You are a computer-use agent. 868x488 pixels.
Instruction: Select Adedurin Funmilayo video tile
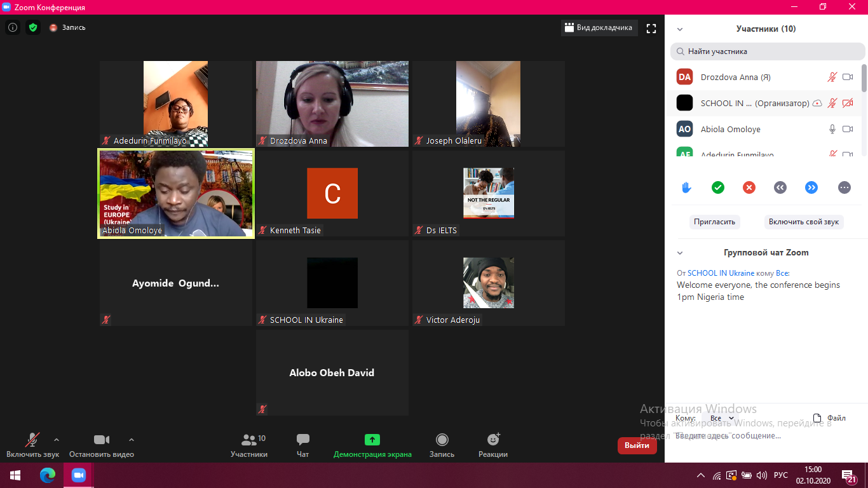(175, 104)
